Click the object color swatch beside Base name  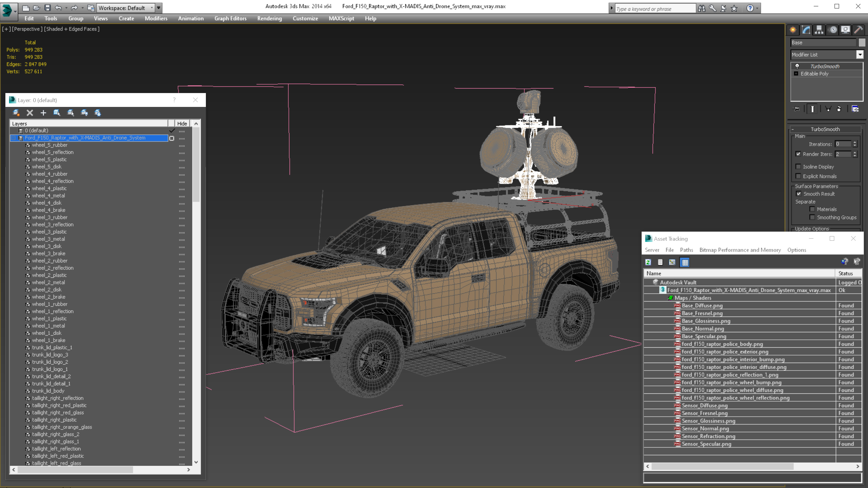tap(862, 42)
